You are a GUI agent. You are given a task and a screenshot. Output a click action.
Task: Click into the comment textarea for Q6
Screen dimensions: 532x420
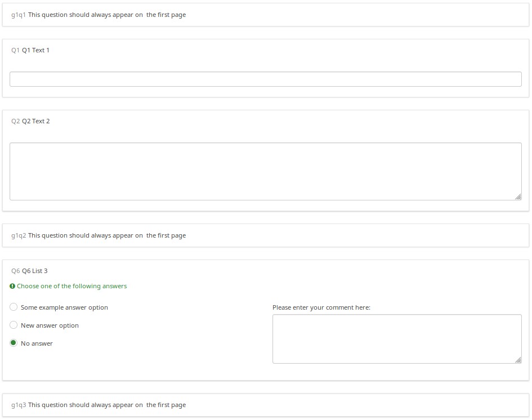tap(396, 338)
